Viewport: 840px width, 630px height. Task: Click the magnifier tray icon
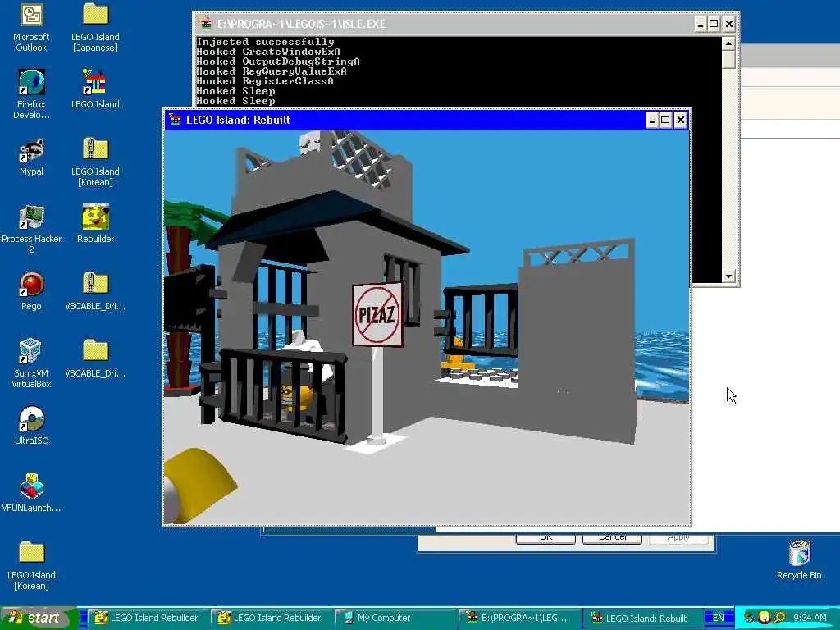coord(779,618)
